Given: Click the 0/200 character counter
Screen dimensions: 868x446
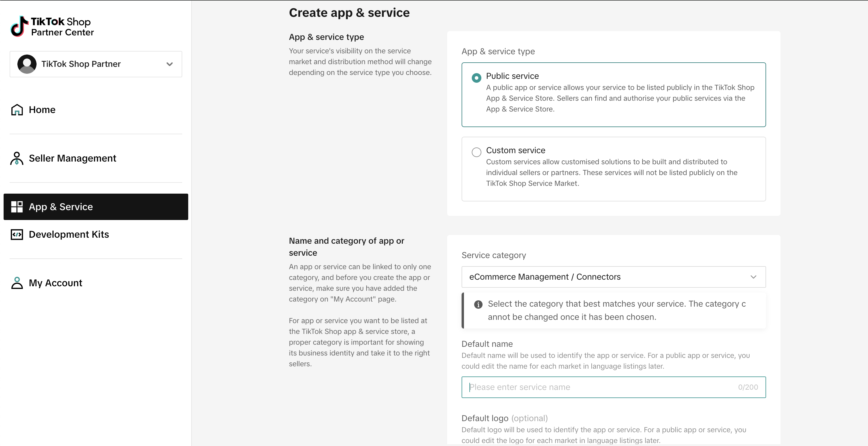Looking at the screenshot, I should [748, 387].
